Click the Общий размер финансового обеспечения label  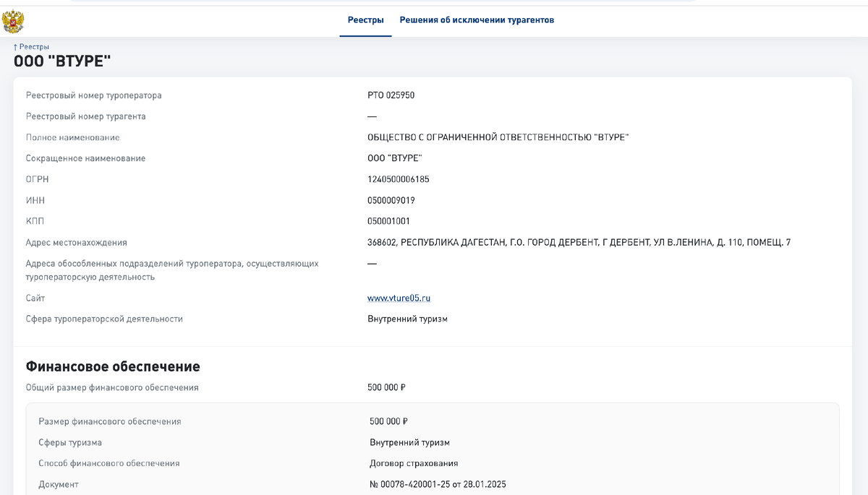(x=112, y=387)
